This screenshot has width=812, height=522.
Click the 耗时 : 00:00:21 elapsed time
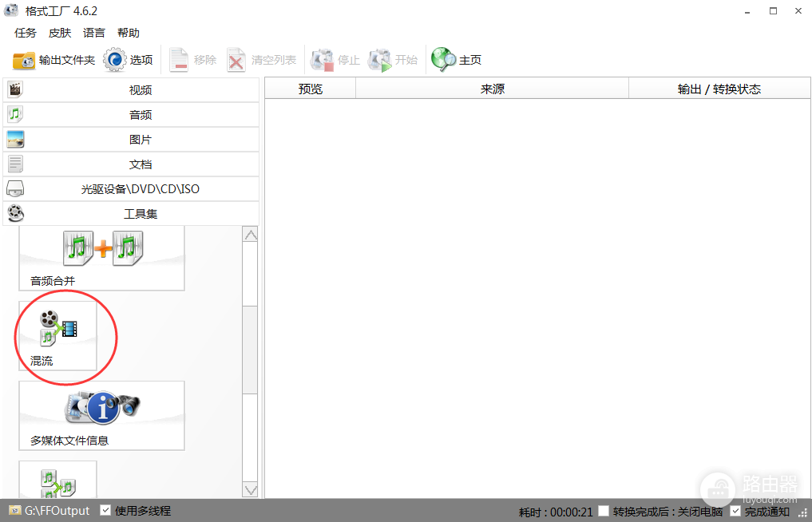(x=556, y=512)
